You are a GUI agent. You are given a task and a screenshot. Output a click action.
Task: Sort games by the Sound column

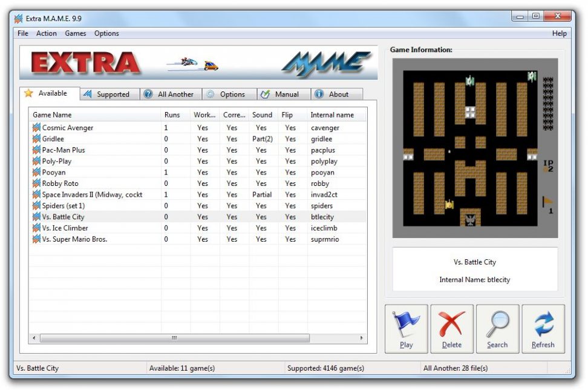point(262,114)
